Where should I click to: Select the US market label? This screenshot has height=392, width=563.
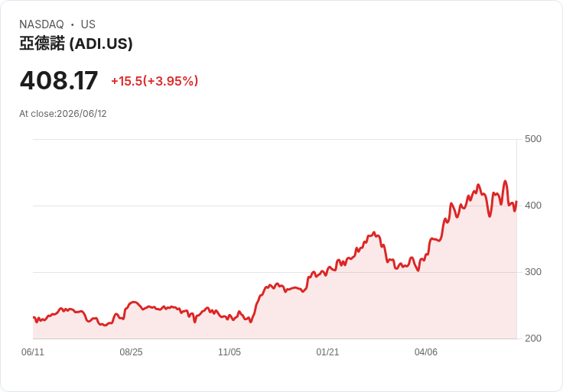point(88,24)
